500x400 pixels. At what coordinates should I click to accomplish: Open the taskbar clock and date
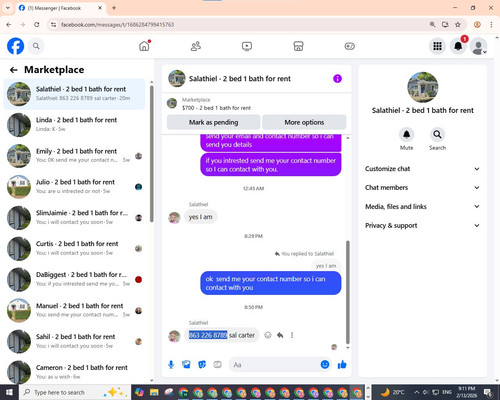[x=466, y=392]
